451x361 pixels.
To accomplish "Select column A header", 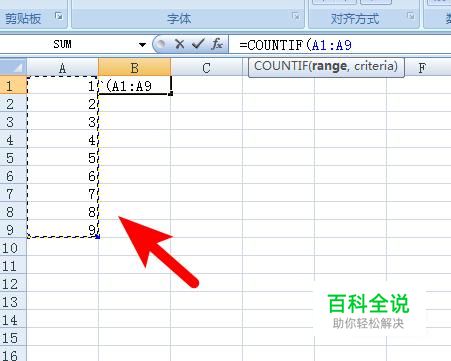I will pos(63,68).
